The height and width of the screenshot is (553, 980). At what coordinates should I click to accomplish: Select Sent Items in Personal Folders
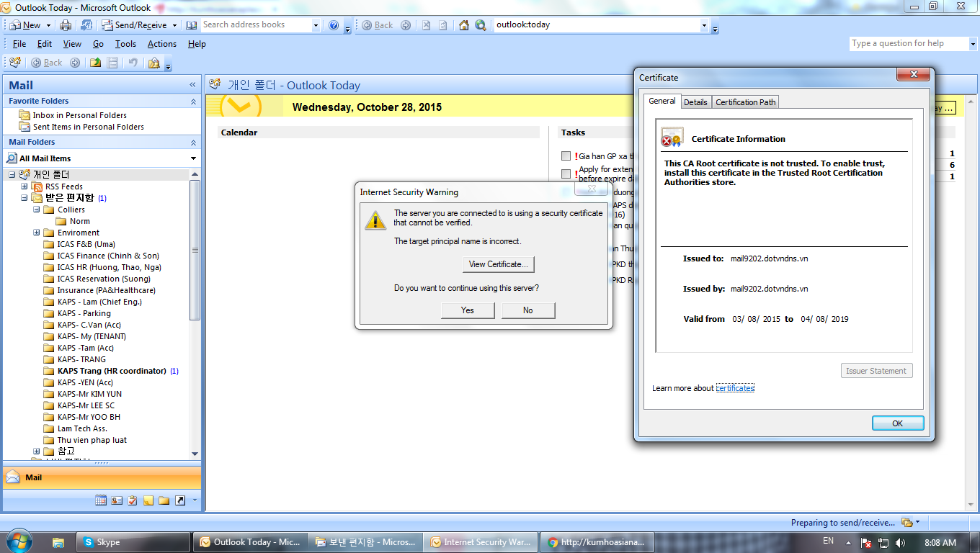point(88,127)
